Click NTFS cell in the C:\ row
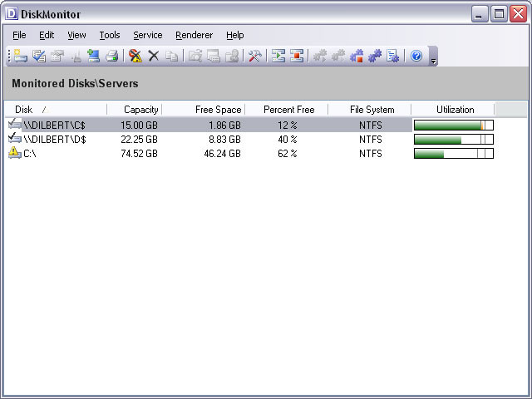532x399 pixels. [x=371, y=154]
